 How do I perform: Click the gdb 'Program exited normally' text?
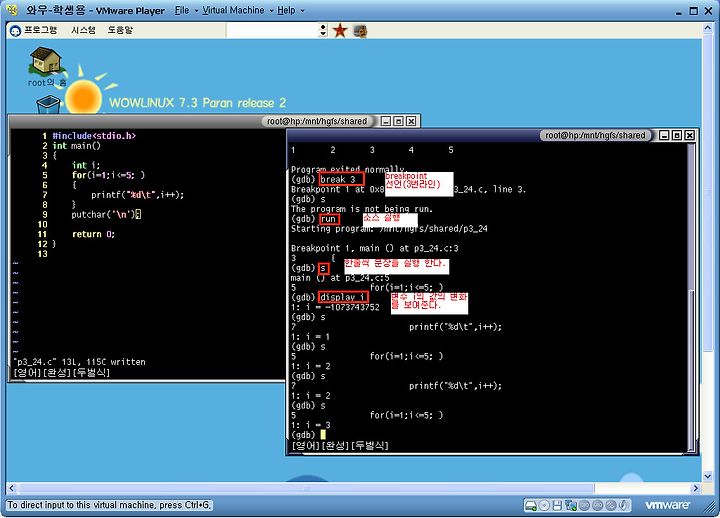tap(349, 169)
